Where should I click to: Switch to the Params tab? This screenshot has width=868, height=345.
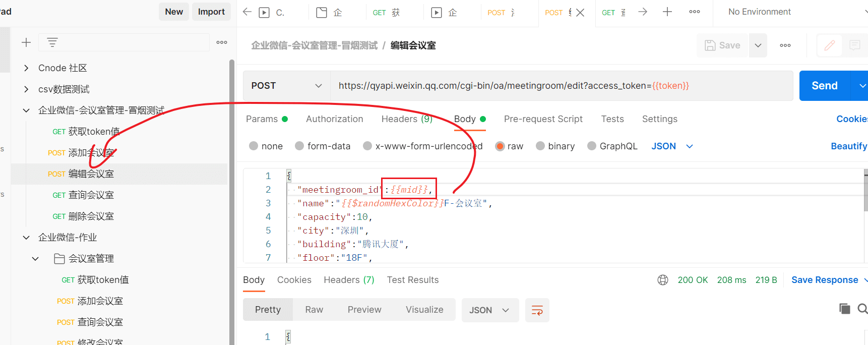[267, 119]
